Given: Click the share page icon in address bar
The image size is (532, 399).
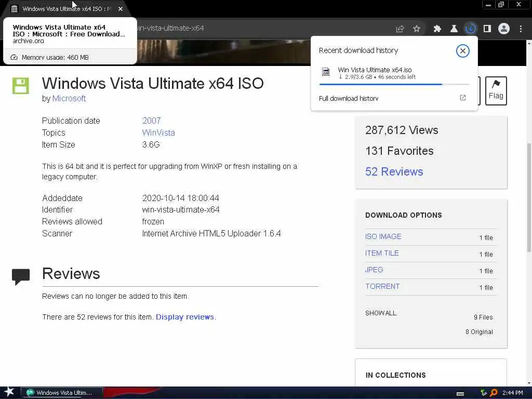Looking at the screenshot, I should [400, 29].
